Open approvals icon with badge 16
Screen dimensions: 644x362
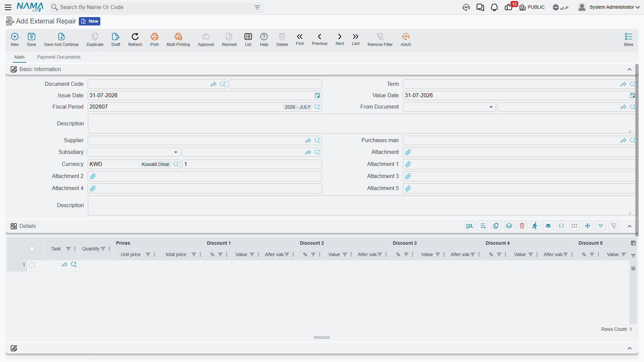pos(509,7)
